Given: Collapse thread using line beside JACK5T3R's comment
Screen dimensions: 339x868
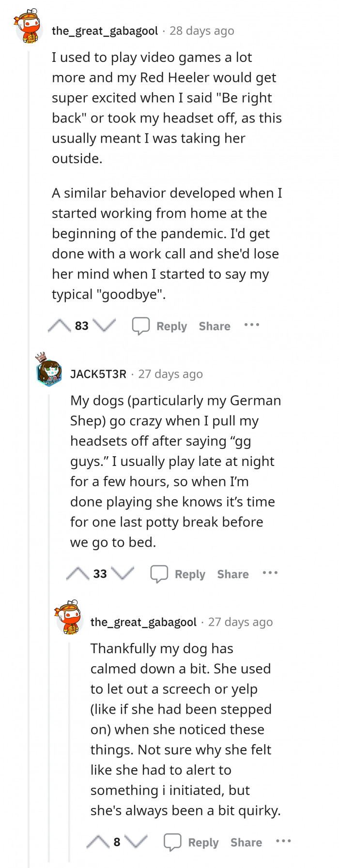Looking at the screenshot, I should click(49, 629).
